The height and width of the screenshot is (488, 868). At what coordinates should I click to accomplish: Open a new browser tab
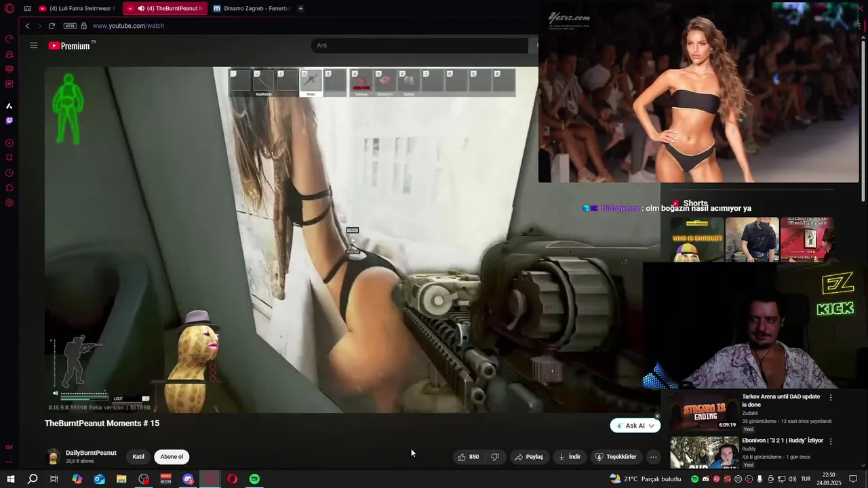point(300,9)
